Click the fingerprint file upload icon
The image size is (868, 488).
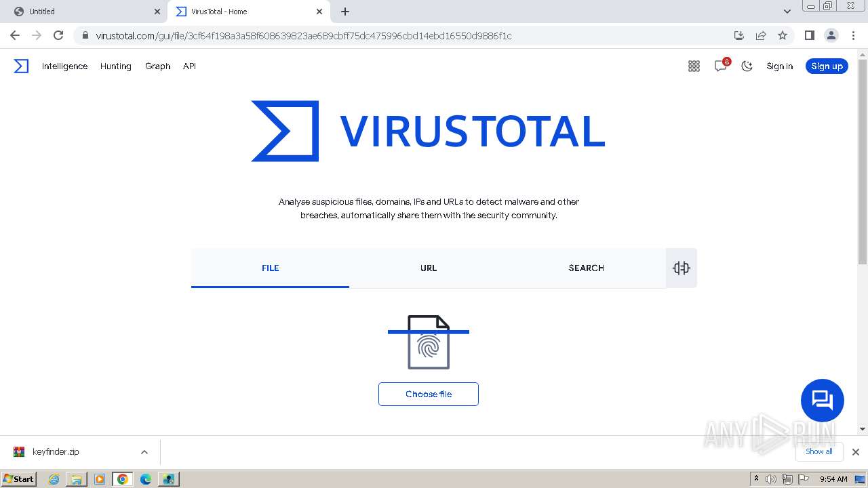[429, 342]
